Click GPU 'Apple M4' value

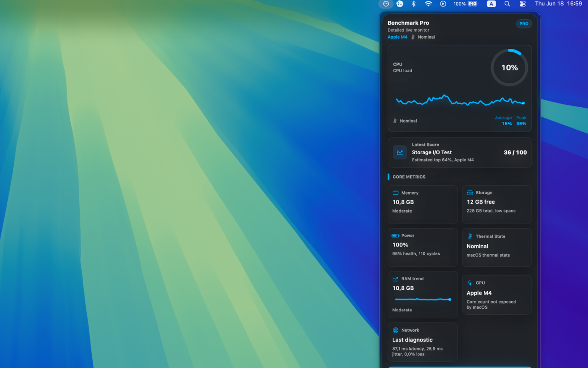pyautogui.click(x=479, y=293)
